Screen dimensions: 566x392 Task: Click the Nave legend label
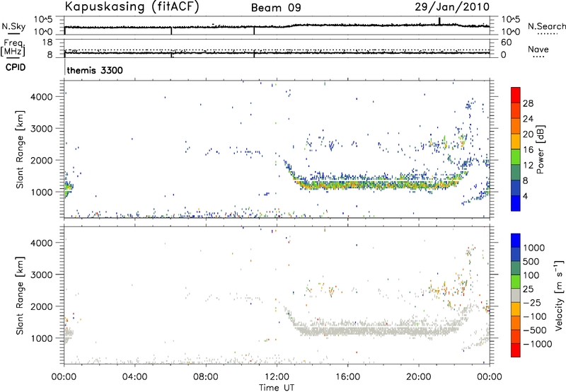[x=538, y=50]
